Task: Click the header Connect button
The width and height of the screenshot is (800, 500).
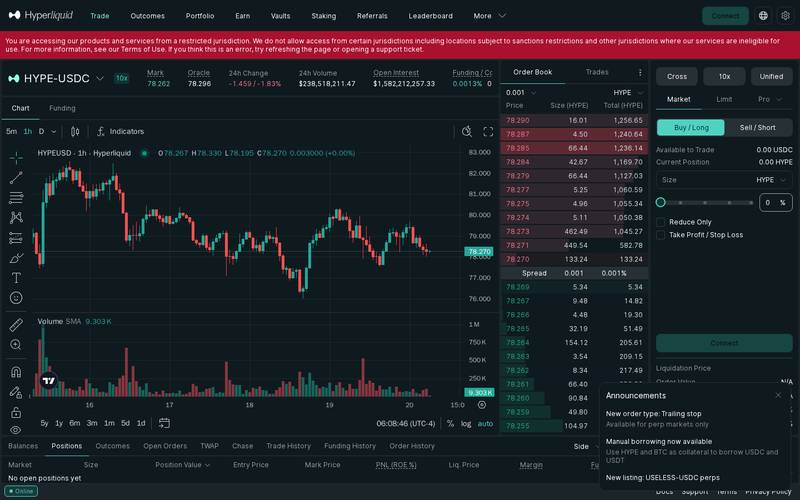Action: (x=726, y=16)
